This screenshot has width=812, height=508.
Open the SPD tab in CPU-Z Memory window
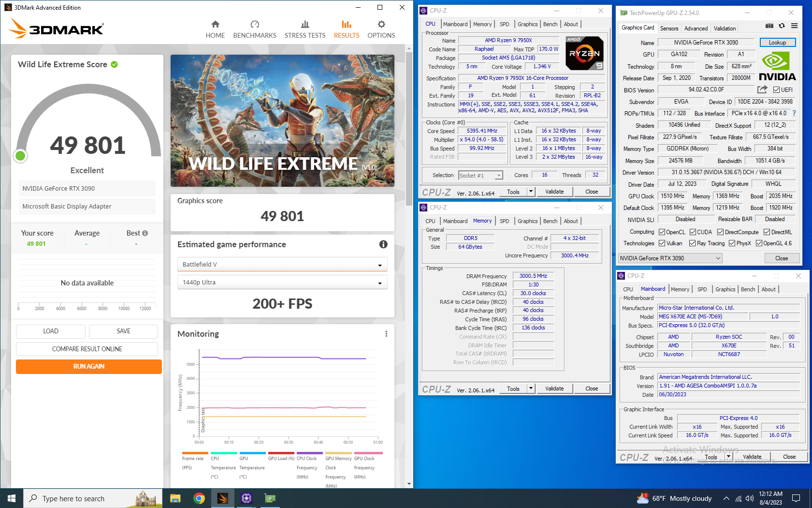coord(504,221)
